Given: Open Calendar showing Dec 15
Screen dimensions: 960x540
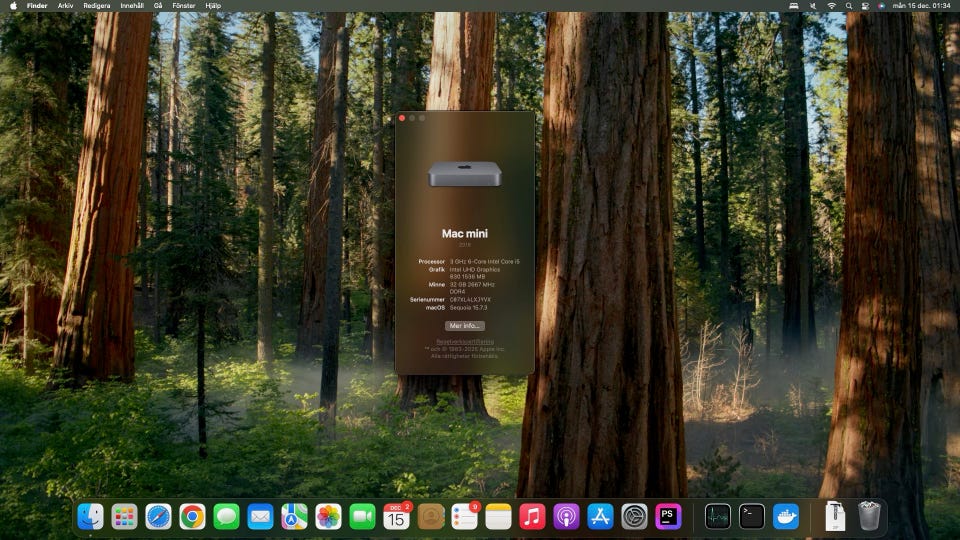Looking at the screenshot, I should tap(397, 516).
